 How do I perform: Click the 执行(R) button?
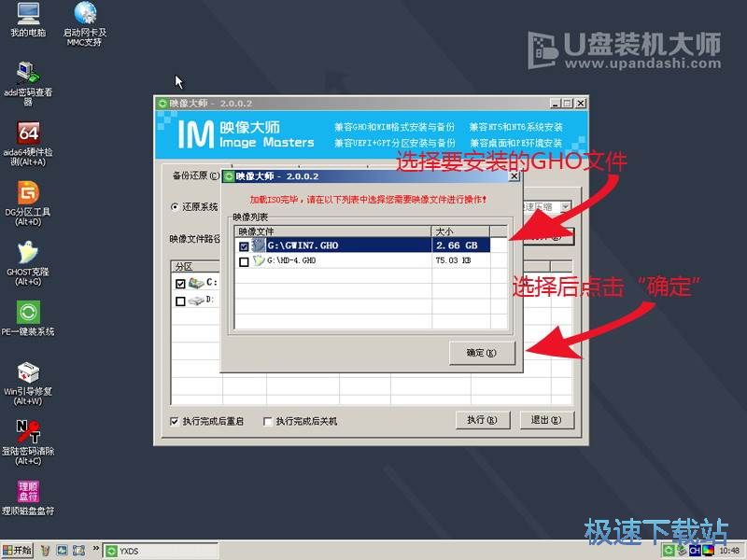(482, 419)
